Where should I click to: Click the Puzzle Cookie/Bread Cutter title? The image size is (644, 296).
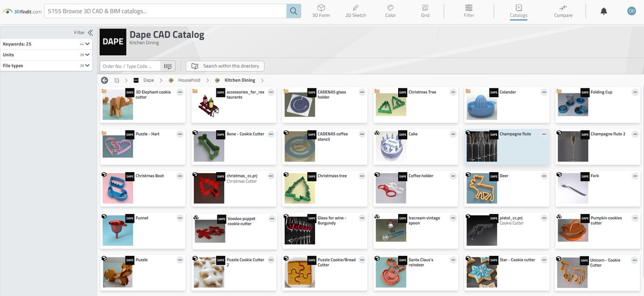point(338,262)
